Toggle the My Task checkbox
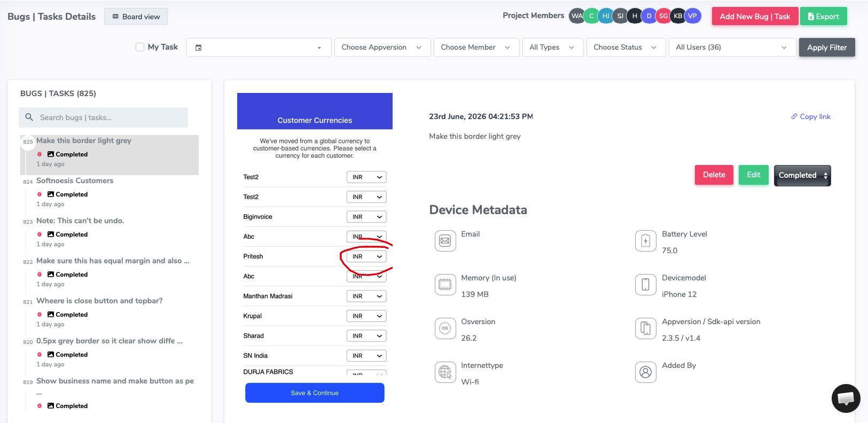868x423 pixels. (x=140, y=47)
